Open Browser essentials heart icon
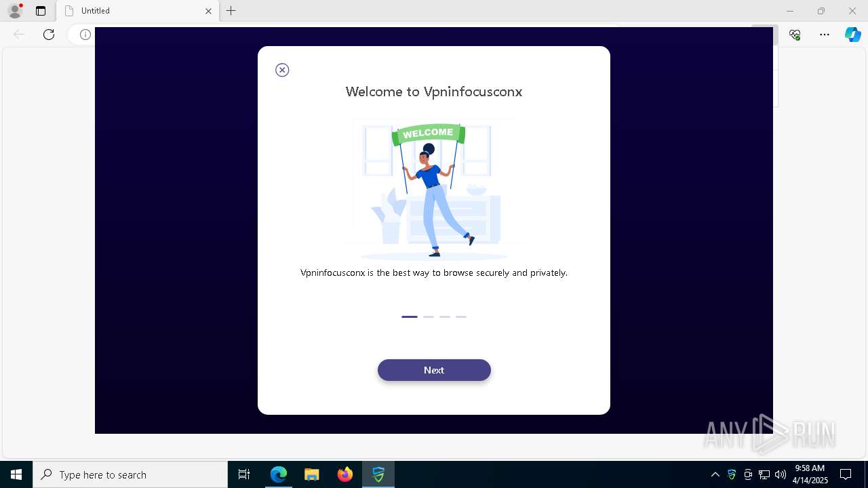This screenshot has height=488, width=868. pyautogui.click(x=795, y=35)
